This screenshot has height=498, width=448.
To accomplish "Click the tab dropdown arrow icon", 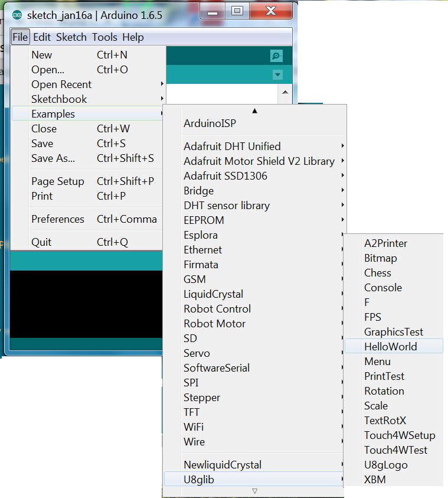I will pos(277,75).
